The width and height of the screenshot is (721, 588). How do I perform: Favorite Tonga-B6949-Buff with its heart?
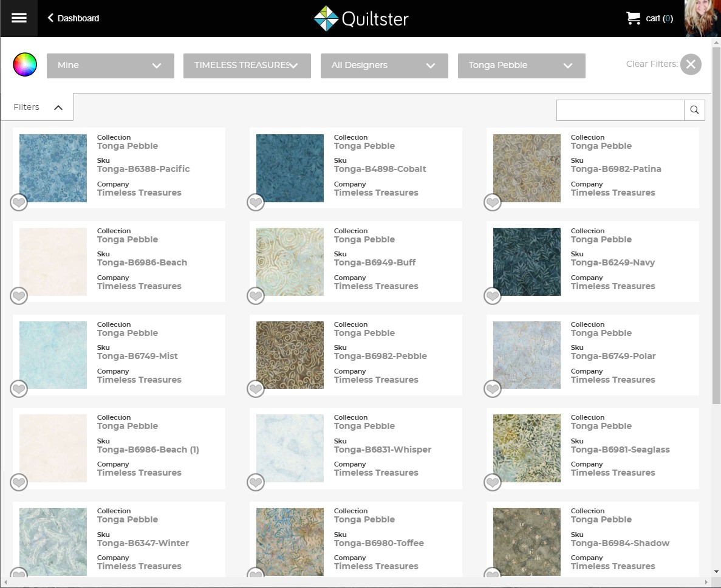click(x=256, y=296)
